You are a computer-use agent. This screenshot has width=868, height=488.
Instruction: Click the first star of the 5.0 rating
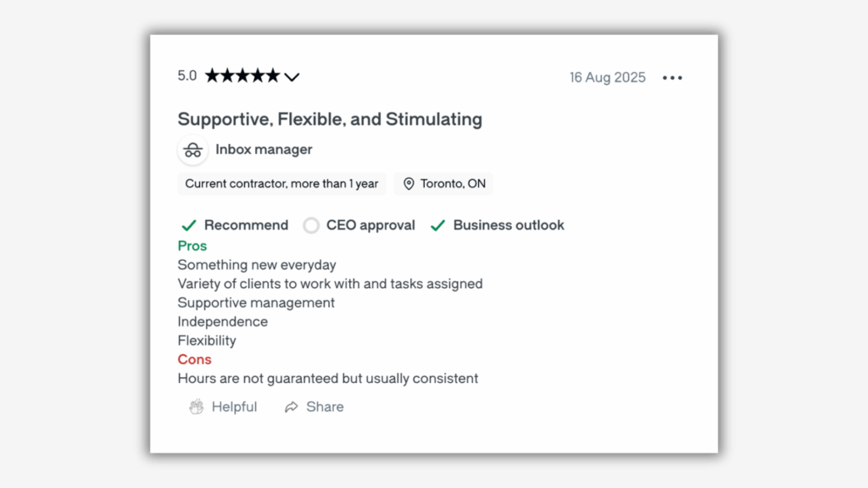[x=212, y=75]
